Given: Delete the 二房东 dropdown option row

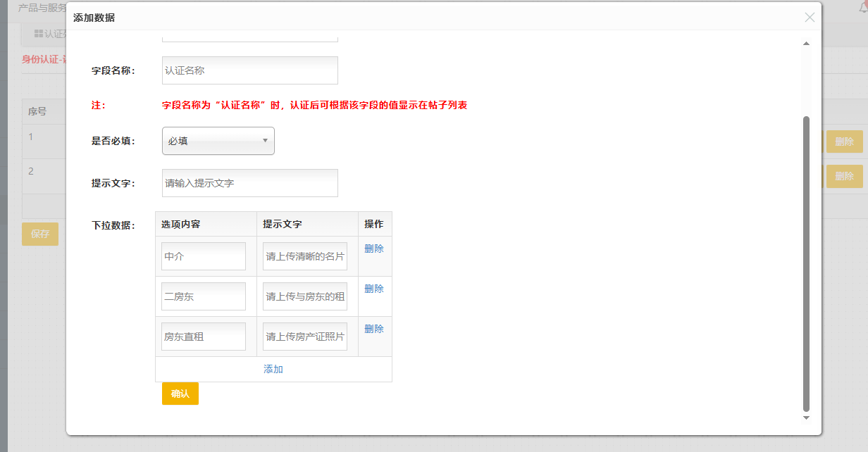Looking at the screenshot, I should [x=373, y=289].
